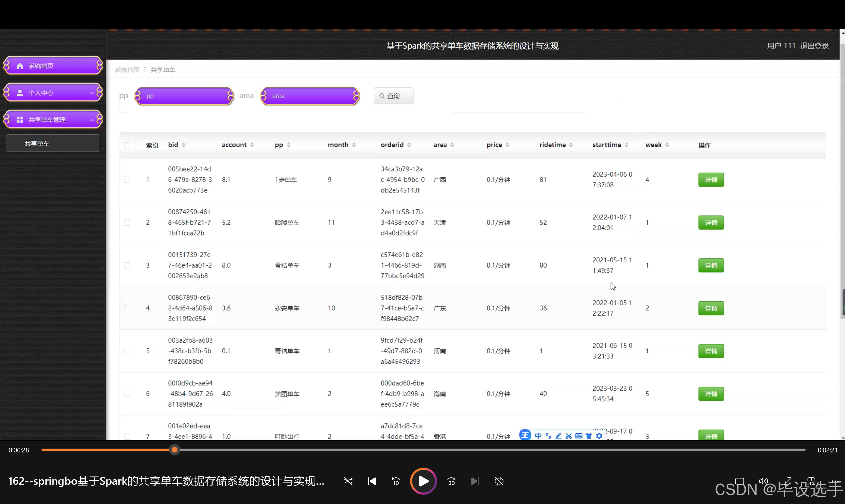Click the IME logo icon in input toolbar
Viewport: 845px width, 504px height.
click(x=525, y=435)
